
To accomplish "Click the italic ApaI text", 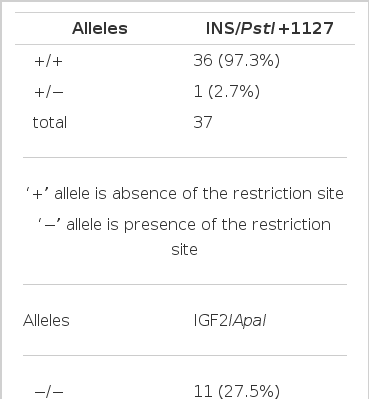I will tap(249, 321).
